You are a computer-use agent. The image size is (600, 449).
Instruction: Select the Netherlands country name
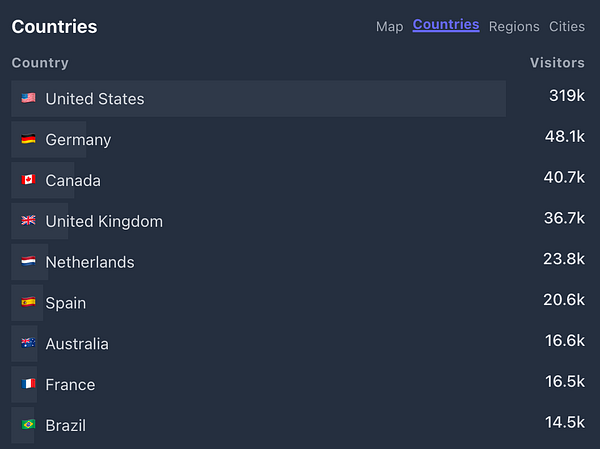point(90,262)
